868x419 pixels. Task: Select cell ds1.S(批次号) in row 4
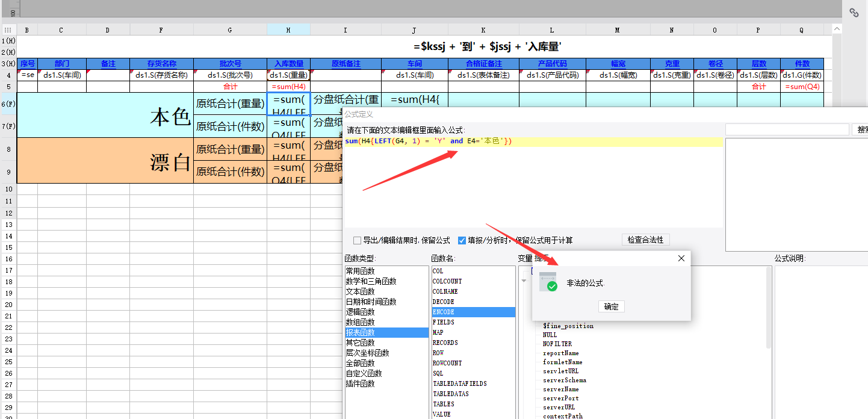tap(230, 75)
